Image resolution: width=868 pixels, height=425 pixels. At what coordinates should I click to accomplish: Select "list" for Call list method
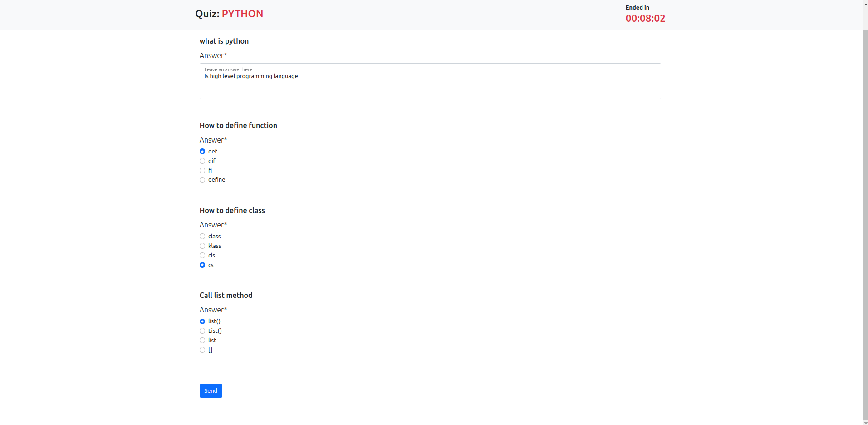(202, 340)
